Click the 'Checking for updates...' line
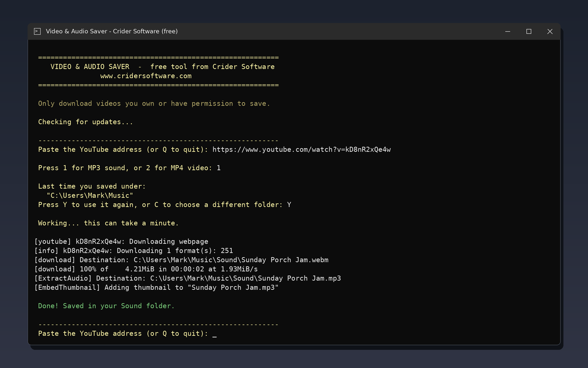Viewport: 588px width, 368px height. coord(85,122)
